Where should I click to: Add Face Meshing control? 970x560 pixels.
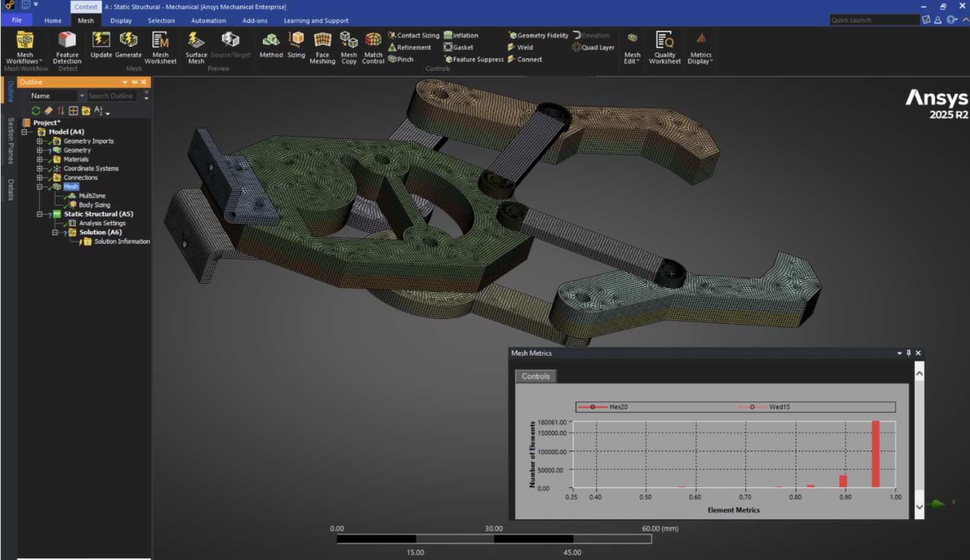tap(322, 48)
